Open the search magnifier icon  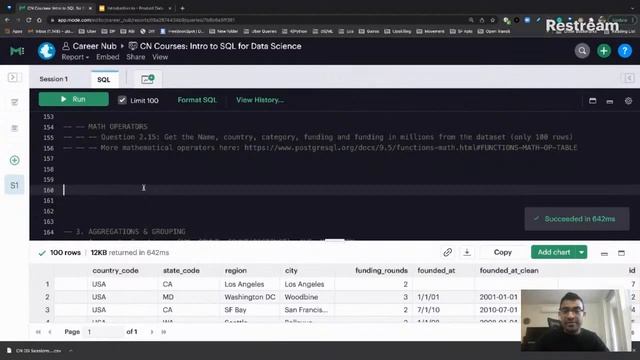point(582,51)
